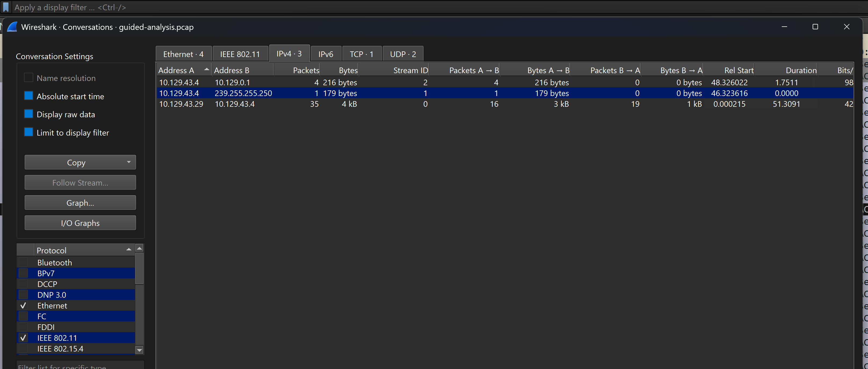Viewport: 868px width, 369px height.
Task: Check the DCCP protocol checkbox
Action: tap(23, 284)
